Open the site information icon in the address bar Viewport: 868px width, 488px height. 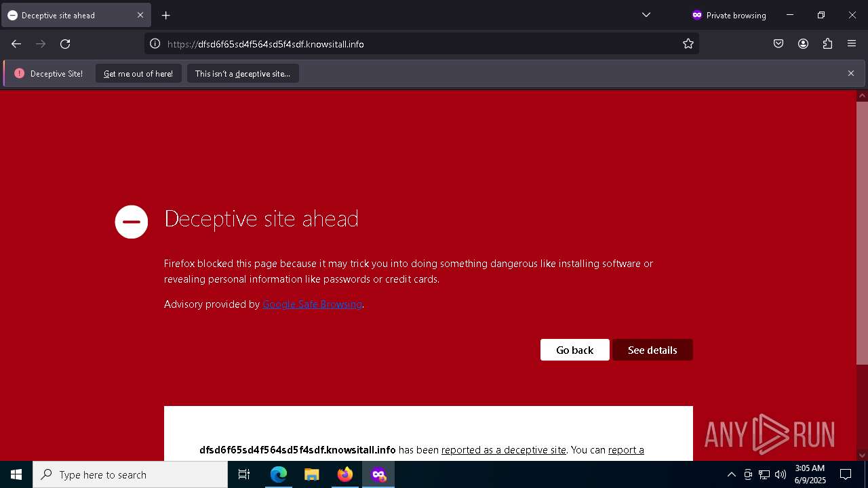pos(155,44)
